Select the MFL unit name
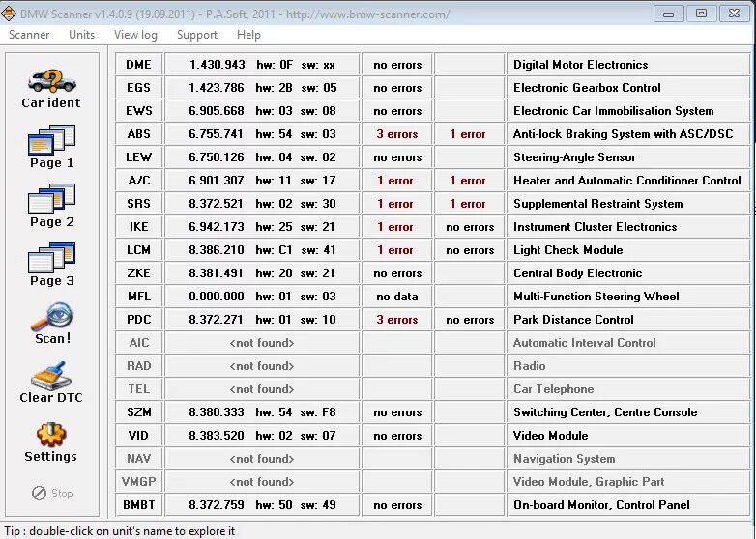This screenshot has width=756, height=539. pos(139,297)
